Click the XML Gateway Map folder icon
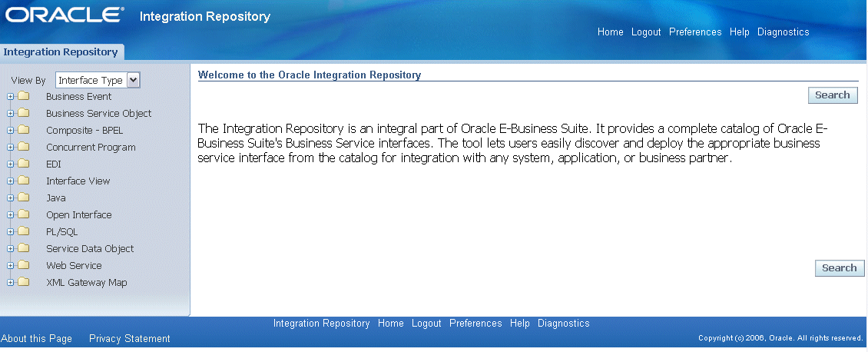Viewport: 868px width, 352px height. [23, 282]
